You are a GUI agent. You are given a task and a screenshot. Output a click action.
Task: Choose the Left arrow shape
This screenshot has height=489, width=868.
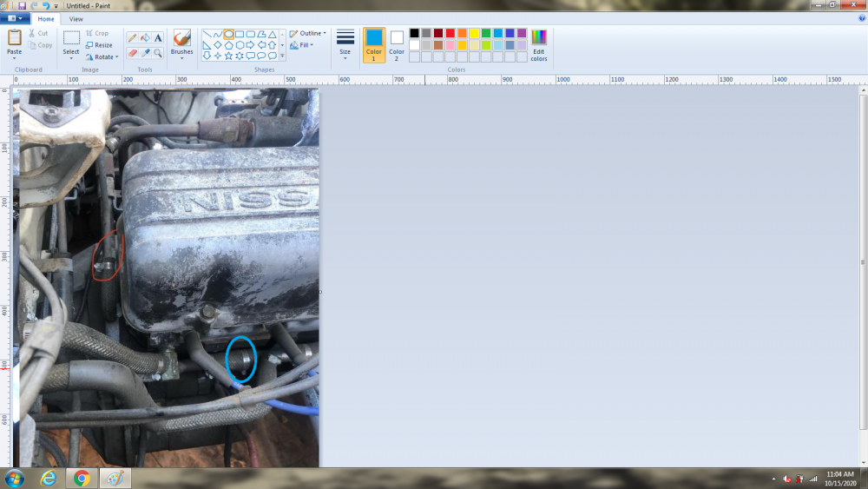pyautogui.click(x=261, y=45)
